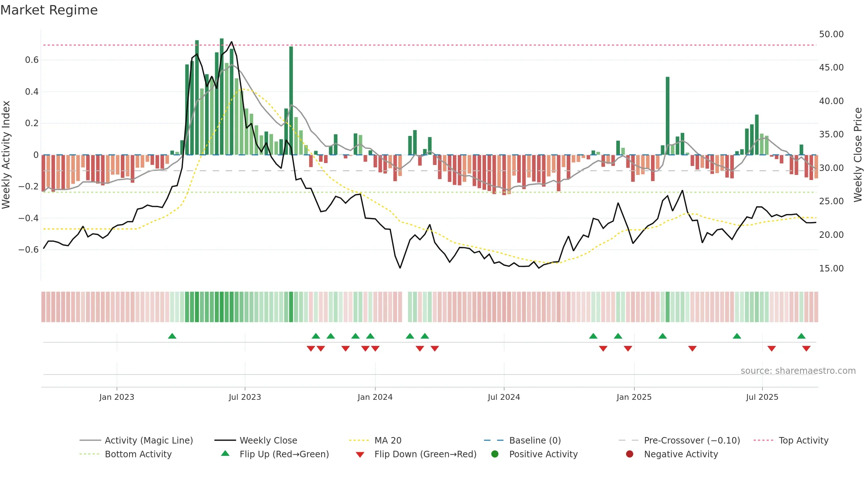
Task: Click the red circle Negative Activity icon
Action: (x=630, y=454)
